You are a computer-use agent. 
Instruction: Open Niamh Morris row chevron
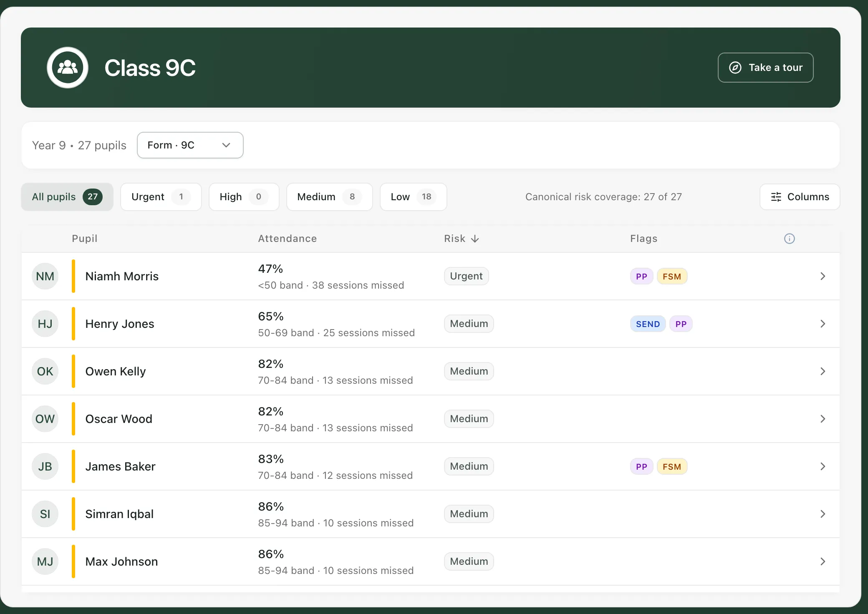pyautogui.click(x=823, y=276)
